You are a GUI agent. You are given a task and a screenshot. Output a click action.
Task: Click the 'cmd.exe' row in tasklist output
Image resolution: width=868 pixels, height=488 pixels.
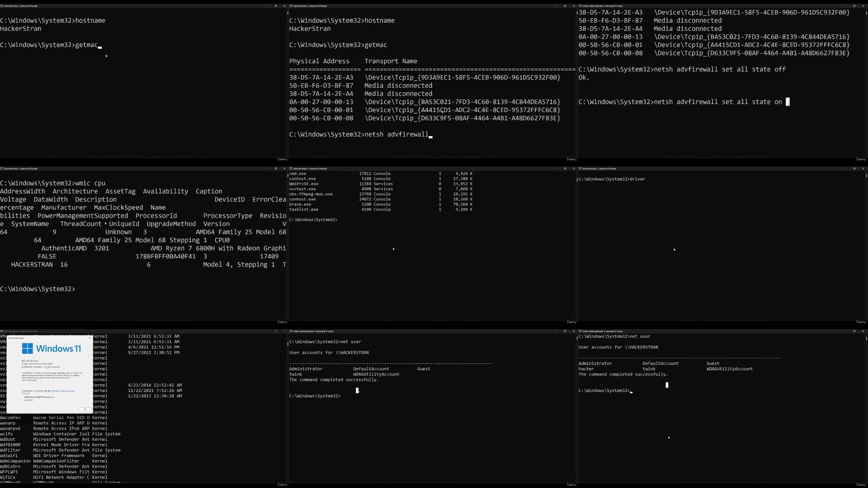(381, 173)
